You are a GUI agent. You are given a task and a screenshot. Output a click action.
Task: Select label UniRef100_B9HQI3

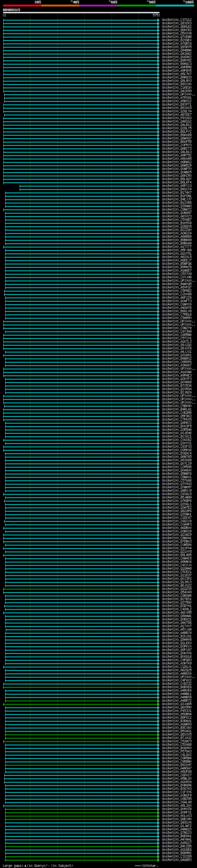coord(177,64)
